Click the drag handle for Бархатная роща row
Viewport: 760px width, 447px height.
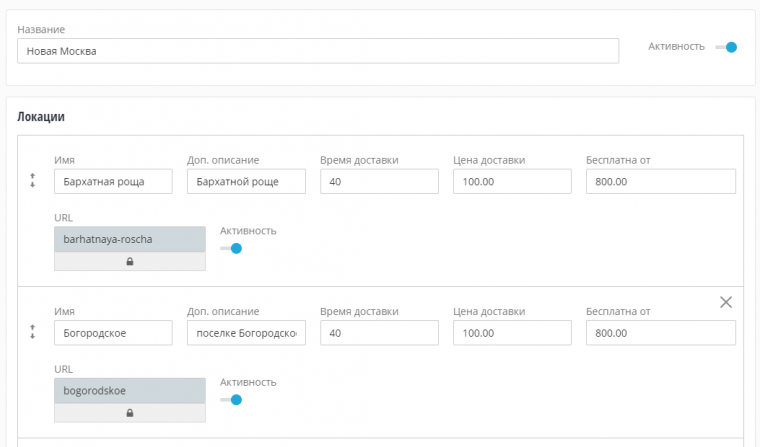(33, 181)
